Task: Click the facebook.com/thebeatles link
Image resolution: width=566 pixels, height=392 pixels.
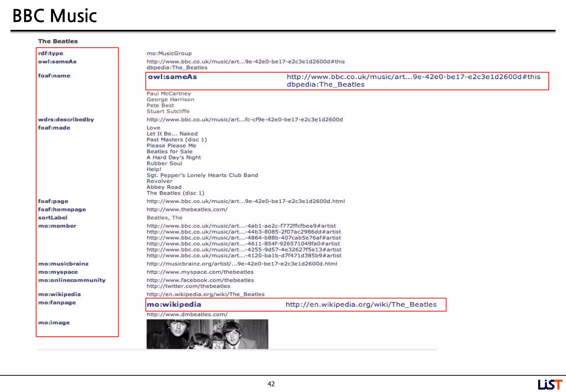Action: coord(200,280)
